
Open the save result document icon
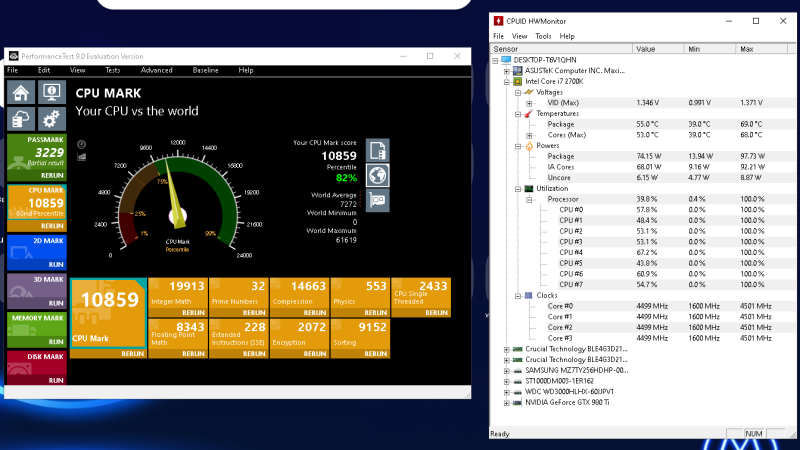pyautogui.click(x=378, y=151)
